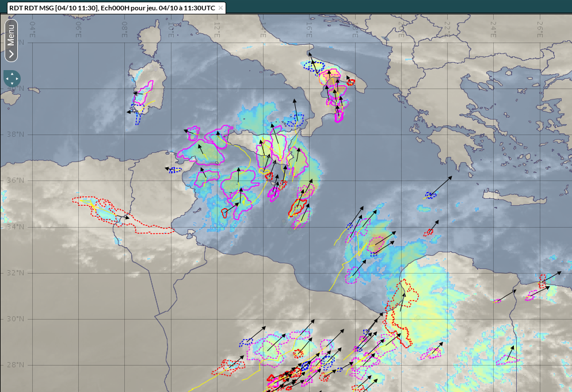The width and height of the screenshot is (572, 392).
Task: Expand the vertical Menu panel
Action: point(11,40)
